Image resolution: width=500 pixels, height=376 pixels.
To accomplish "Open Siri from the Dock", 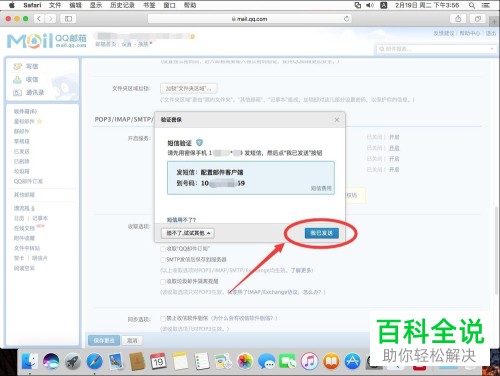I will point(51,361).
